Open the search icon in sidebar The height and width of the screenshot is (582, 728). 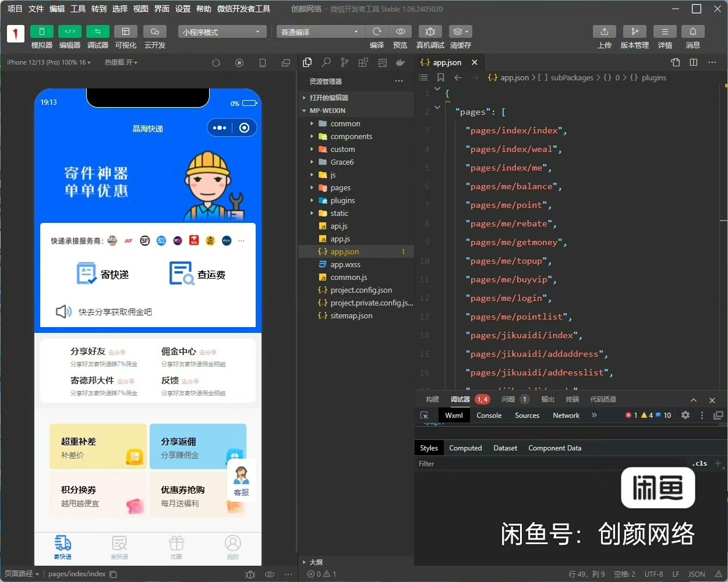coord(326,62)
